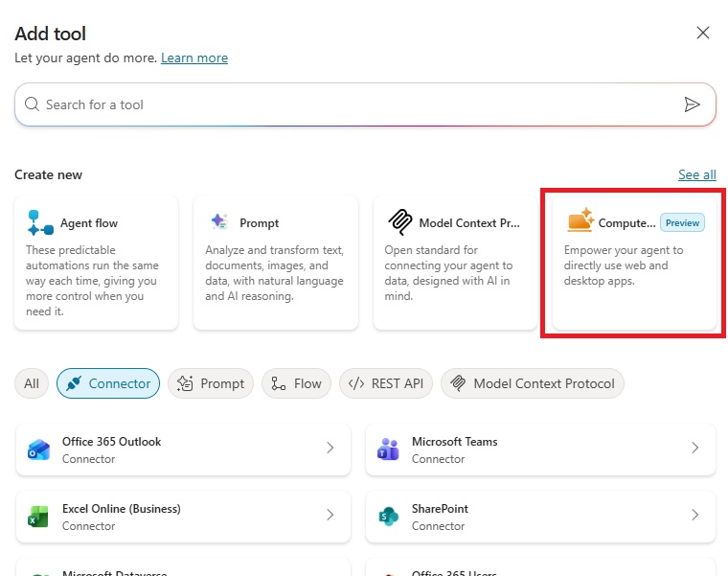Select the All filter chip
728x576 pixels.
tap(32, 383)
